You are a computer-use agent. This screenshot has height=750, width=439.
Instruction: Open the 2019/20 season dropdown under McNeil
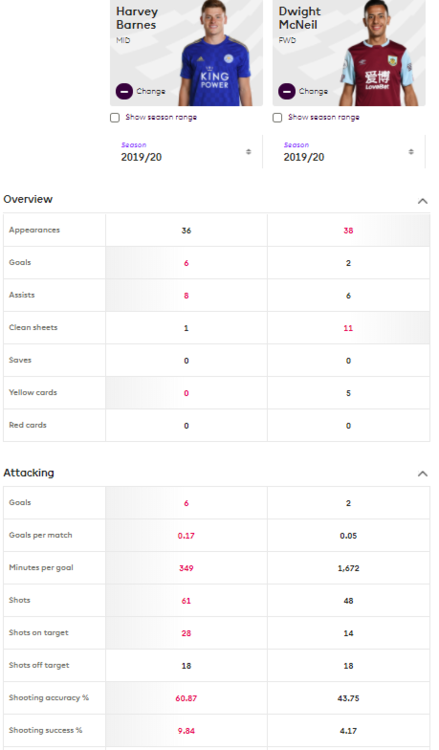[349, 152]
